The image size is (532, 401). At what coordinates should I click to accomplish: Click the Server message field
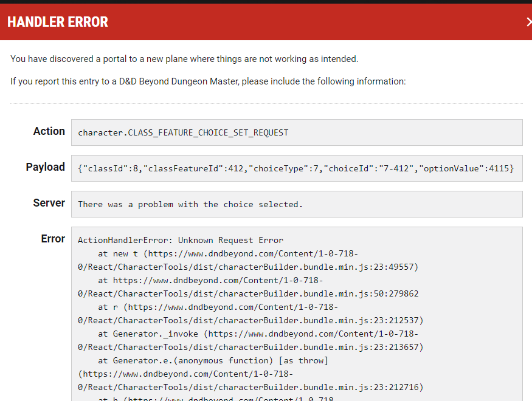[297, 204]
